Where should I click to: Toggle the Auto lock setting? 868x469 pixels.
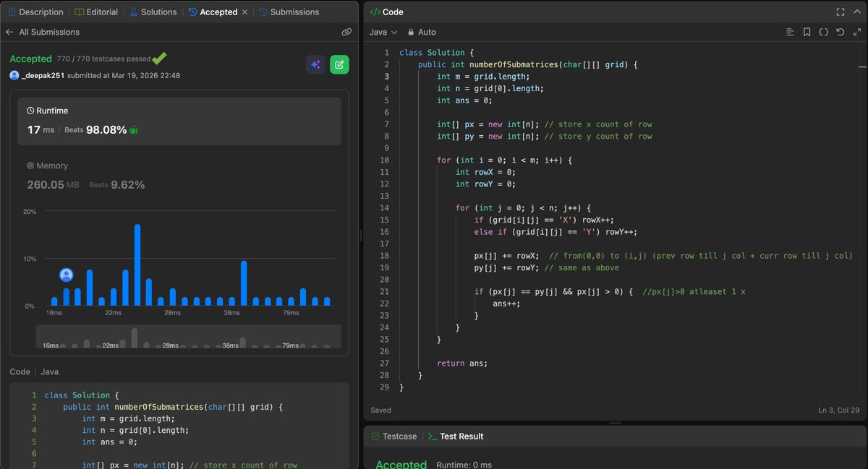pos(422,32)
